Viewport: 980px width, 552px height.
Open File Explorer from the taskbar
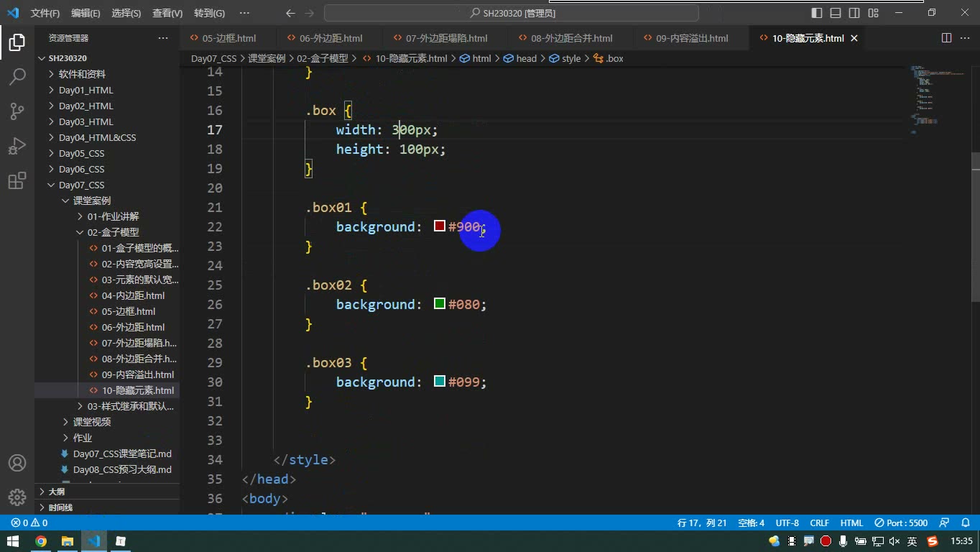pyautogui.click(x=68, y=541)
